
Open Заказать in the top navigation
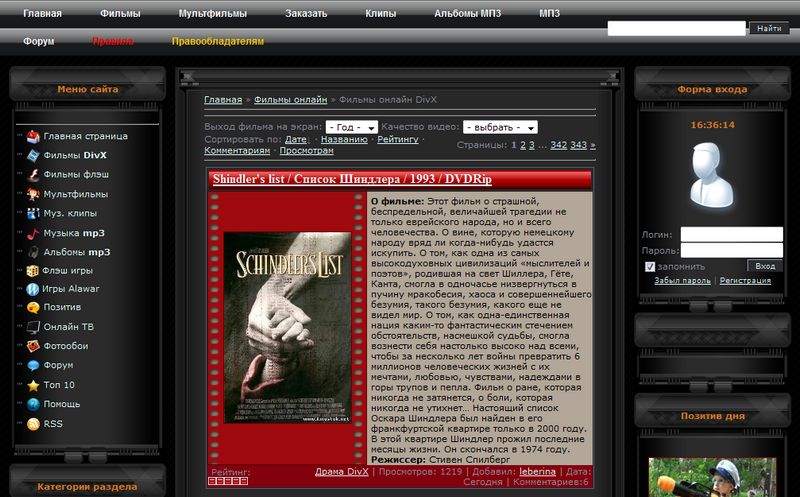pyautogui.click(x=306, y=14)
